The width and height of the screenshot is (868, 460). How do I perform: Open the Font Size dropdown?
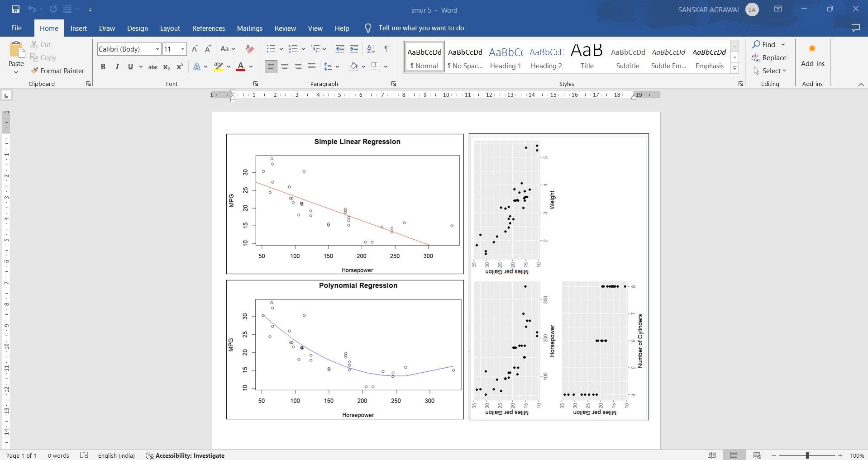[x=182, y=49]
